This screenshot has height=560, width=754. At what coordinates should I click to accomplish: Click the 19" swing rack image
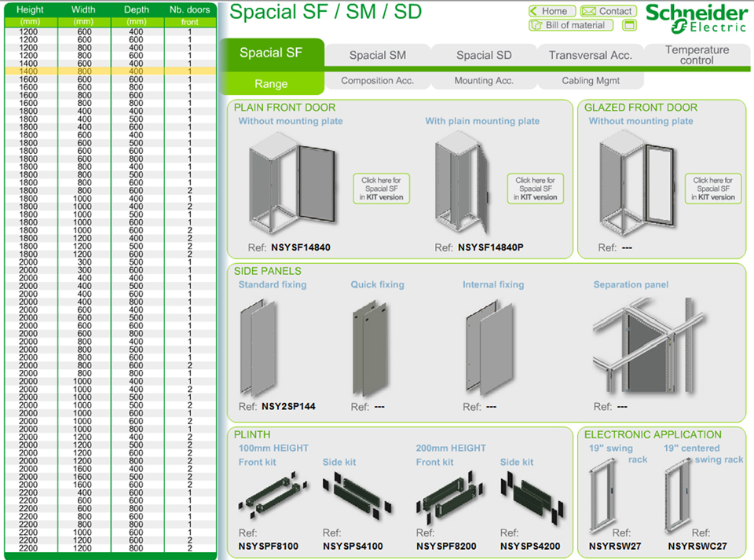coord(603,496)
